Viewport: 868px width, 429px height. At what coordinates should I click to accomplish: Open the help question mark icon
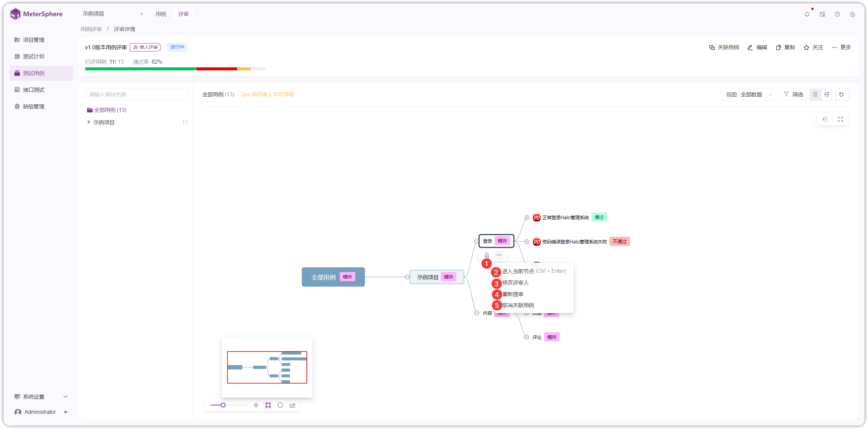(837, 14)
